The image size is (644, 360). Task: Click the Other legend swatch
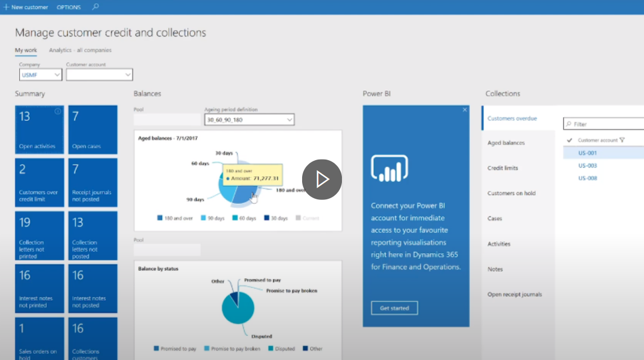305,348
